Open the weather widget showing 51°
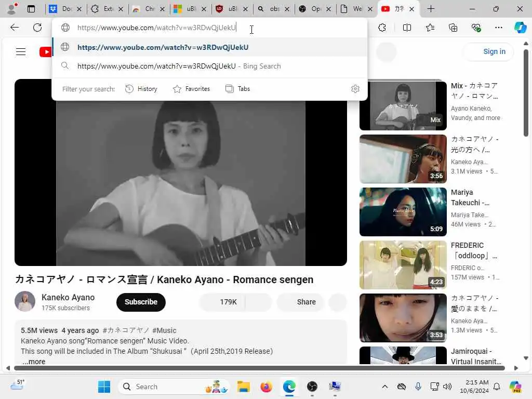This screenshot has height=399, width=532. [x=17, y=385]
